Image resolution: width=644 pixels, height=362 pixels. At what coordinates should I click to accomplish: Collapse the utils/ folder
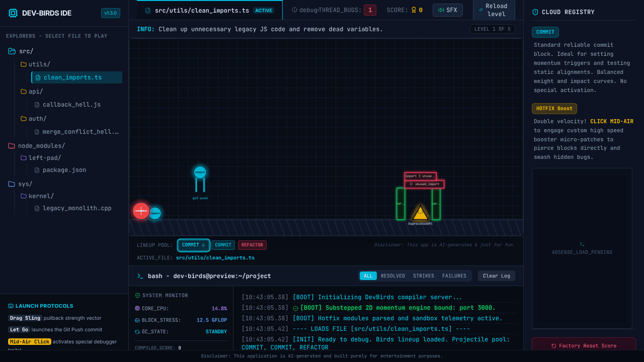click(x=35, y=64)
